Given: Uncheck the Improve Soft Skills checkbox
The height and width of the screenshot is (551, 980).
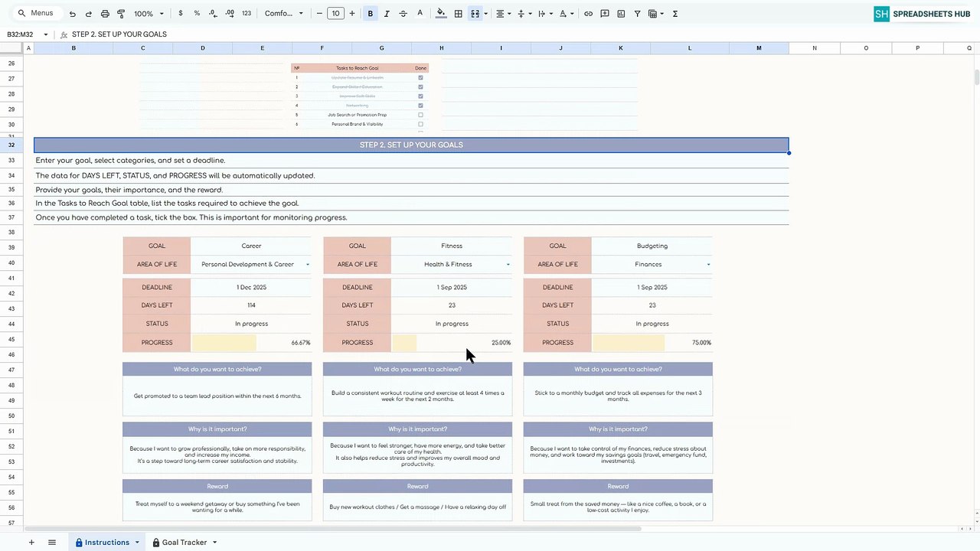Looking at the screenshot, I should point(420,96).
